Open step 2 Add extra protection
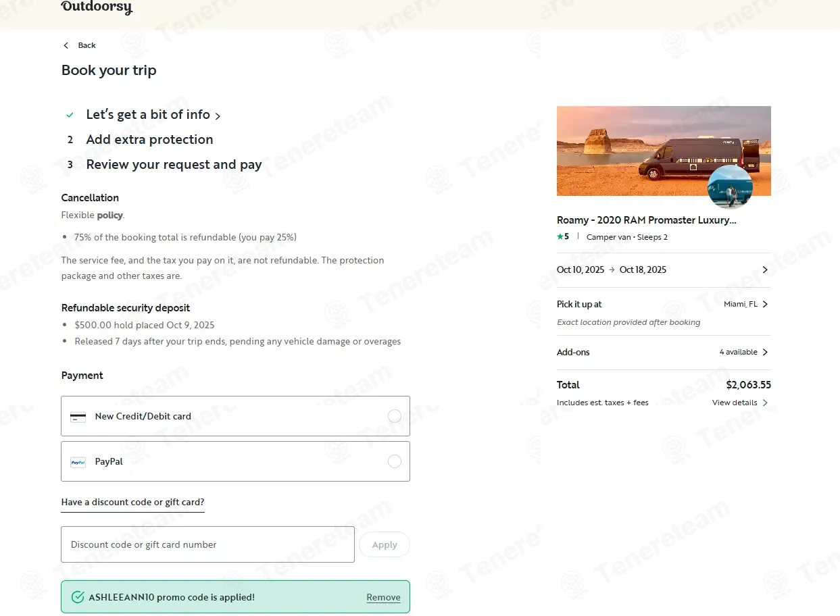This screenshot has width=840, height=616. pyautogui.click(x=149, y=140)
